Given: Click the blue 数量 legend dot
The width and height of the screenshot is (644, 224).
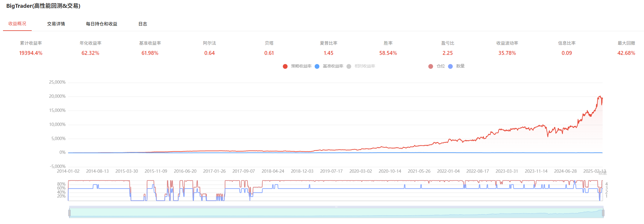Looking at the screenshot, I should pos(450,66).
